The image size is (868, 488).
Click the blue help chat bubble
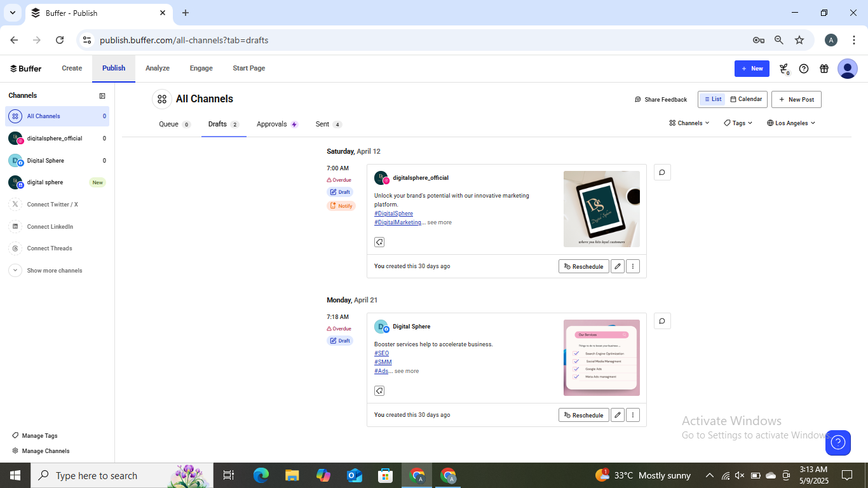pos(838,443)
